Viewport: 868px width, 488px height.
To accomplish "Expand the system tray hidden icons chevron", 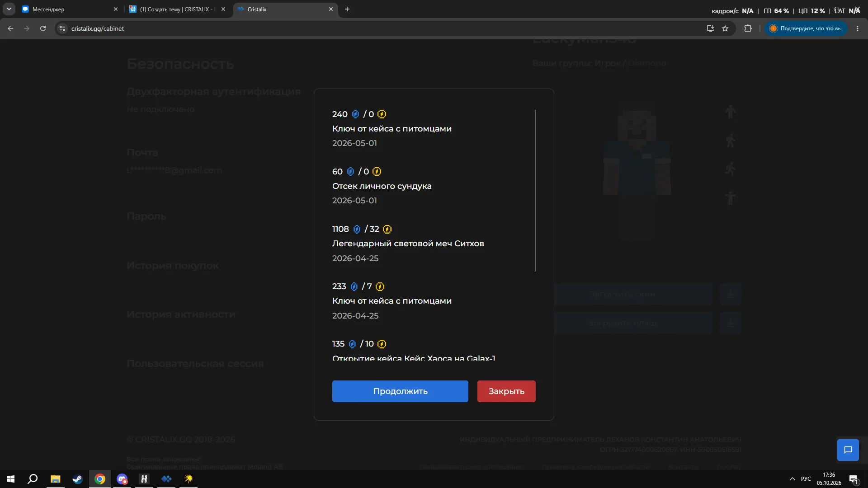I will (x=792, y=479).
